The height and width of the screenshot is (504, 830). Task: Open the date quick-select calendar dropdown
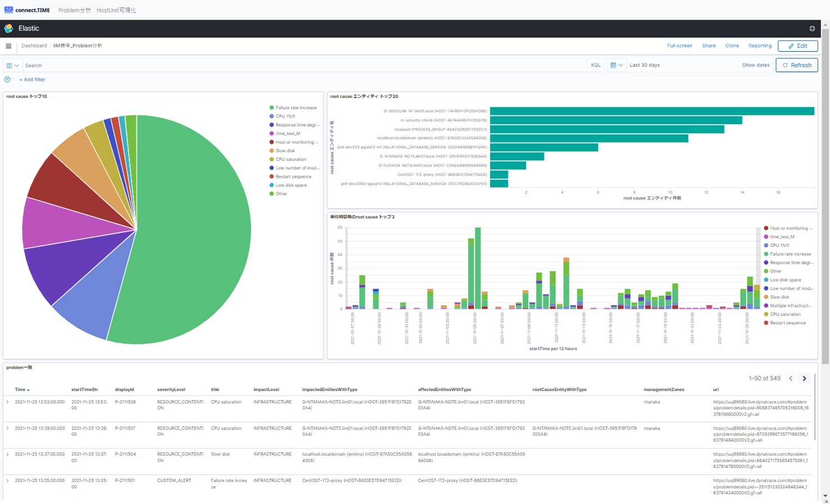coord(616,65)
